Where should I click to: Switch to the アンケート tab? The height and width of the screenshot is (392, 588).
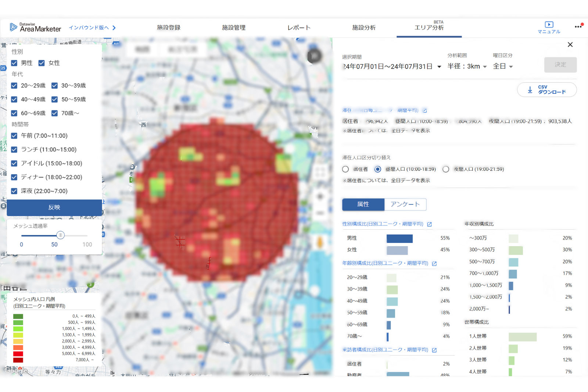pos(405,204)
